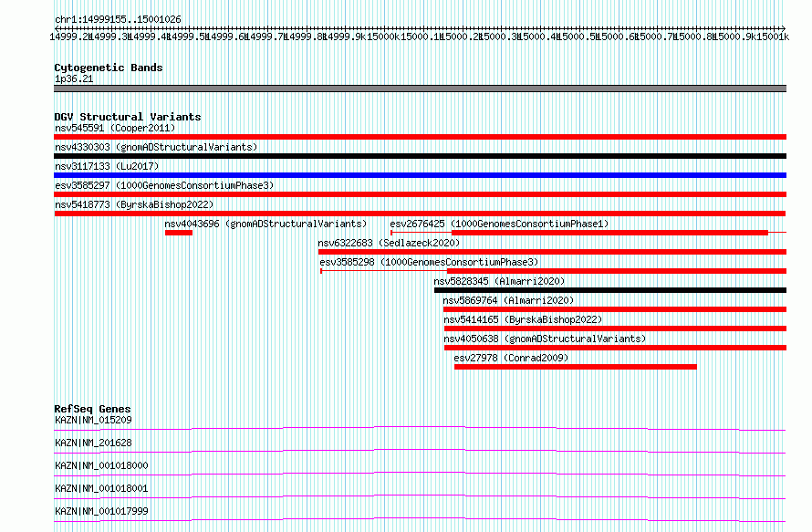Select the 1p36.21 band label
The image size is (812, 532).
tap(74, 78)
